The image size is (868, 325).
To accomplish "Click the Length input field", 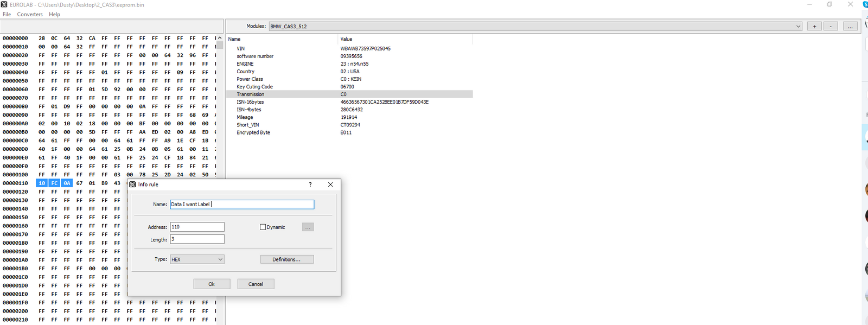I will click(x=197, y=239).
